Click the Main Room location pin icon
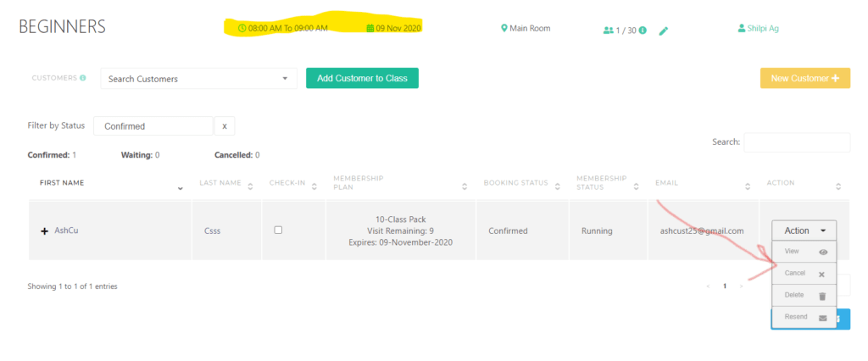The width and height of the screenshot is (868, 361). pyautogui.click(x=504, y=28)
